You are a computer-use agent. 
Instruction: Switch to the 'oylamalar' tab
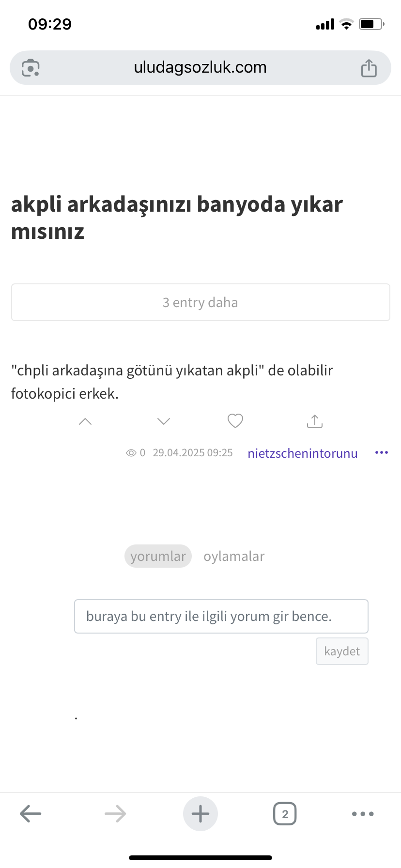(x=234, y=556)
